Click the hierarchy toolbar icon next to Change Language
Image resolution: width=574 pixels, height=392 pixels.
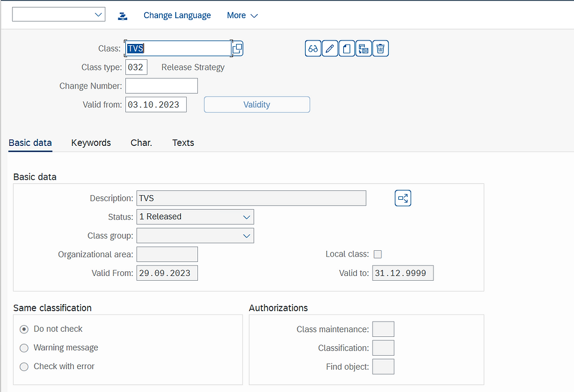pos(122,16)
